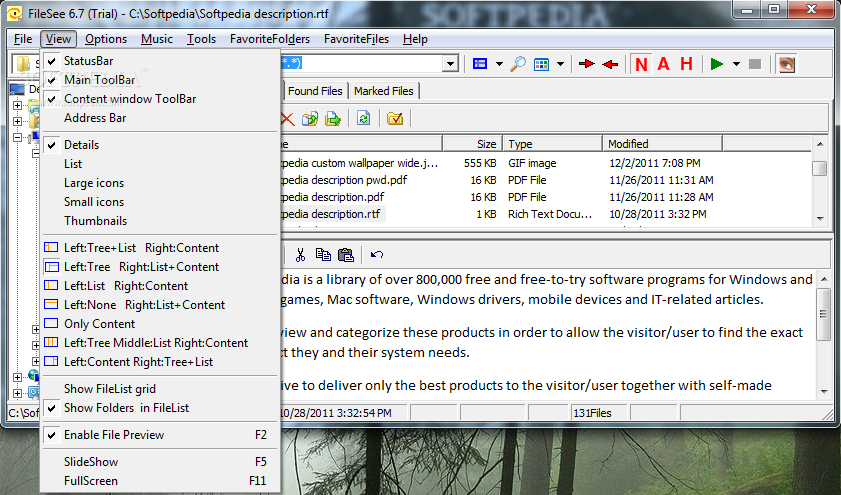841x495 pixels.
Task: Click file list scrollbar down arrow
Action: click(x=820, y=218)
